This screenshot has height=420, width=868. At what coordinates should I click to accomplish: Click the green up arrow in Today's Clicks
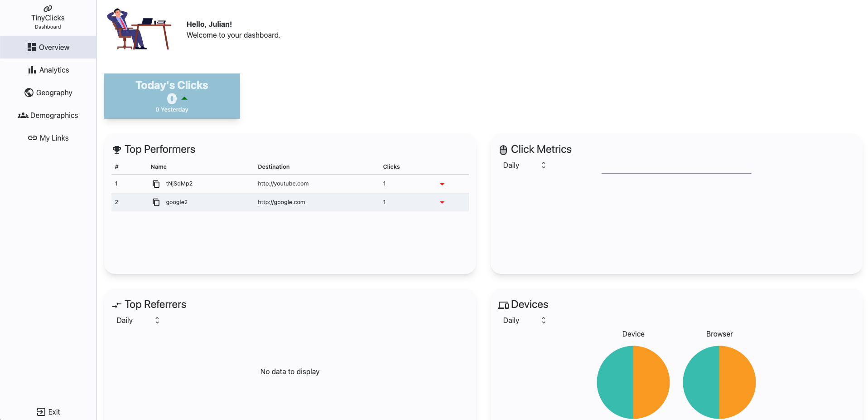[x=184, y=98]
